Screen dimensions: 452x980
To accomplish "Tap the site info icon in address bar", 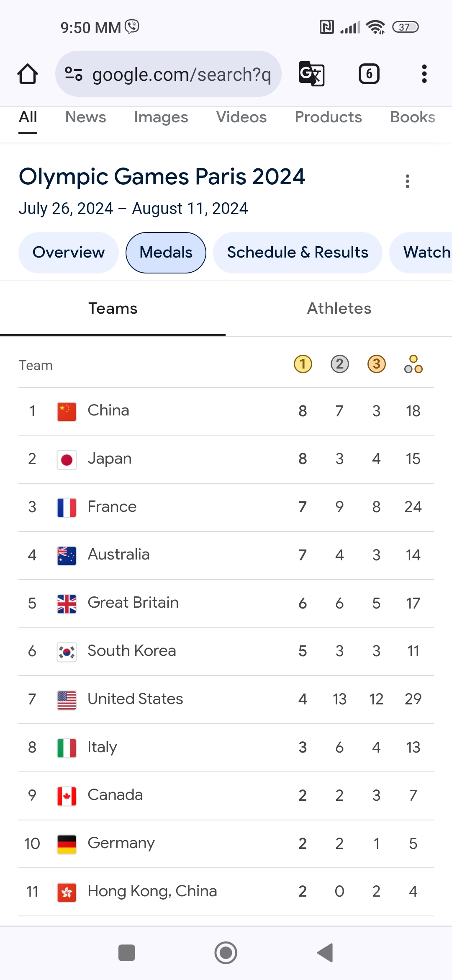I will pyautogui.click(x=74, y=74).
